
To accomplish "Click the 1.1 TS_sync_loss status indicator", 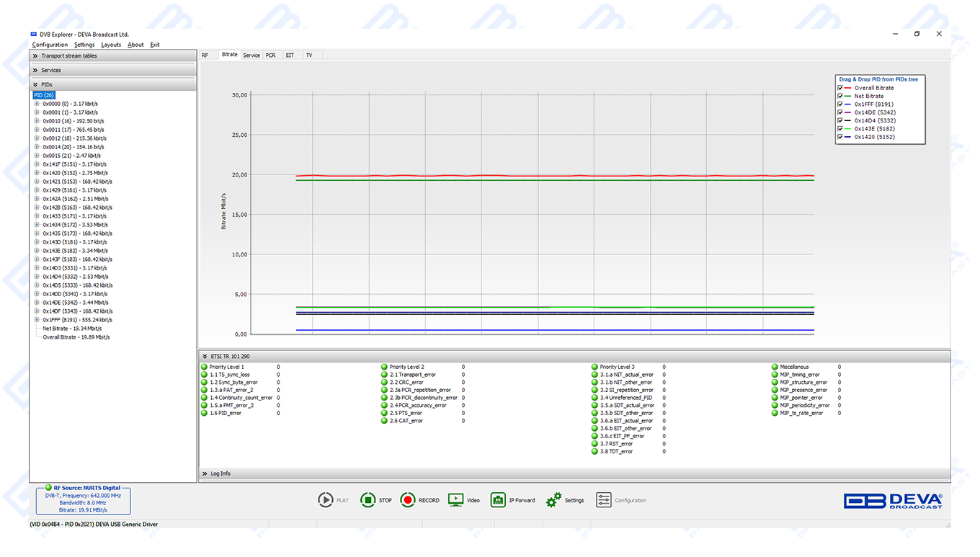I will pyautogui.click(x=205, y=375).
